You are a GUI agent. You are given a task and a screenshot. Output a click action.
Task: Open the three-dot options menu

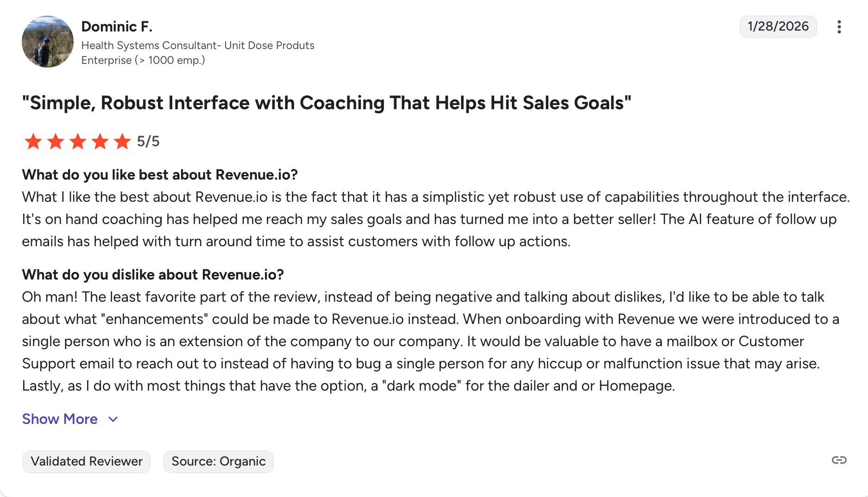coord(839,27)
